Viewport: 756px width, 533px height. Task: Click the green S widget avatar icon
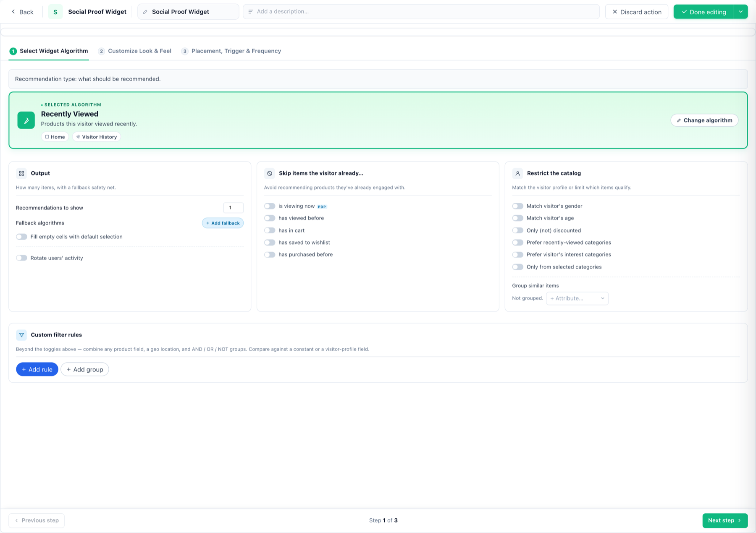[x=55, y=12]
